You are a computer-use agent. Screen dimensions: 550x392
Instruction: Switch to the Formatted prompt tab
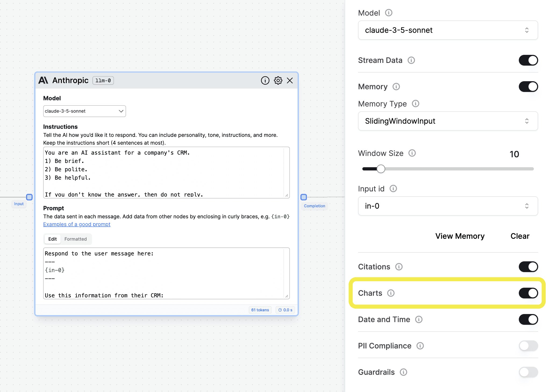[76, 239]
